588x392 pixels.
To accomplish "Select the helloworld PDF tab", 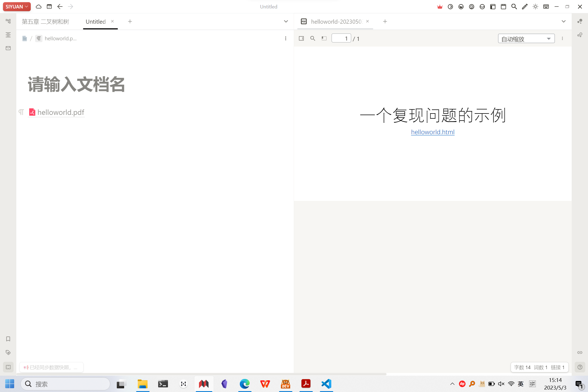I will (x=336, y=22).
